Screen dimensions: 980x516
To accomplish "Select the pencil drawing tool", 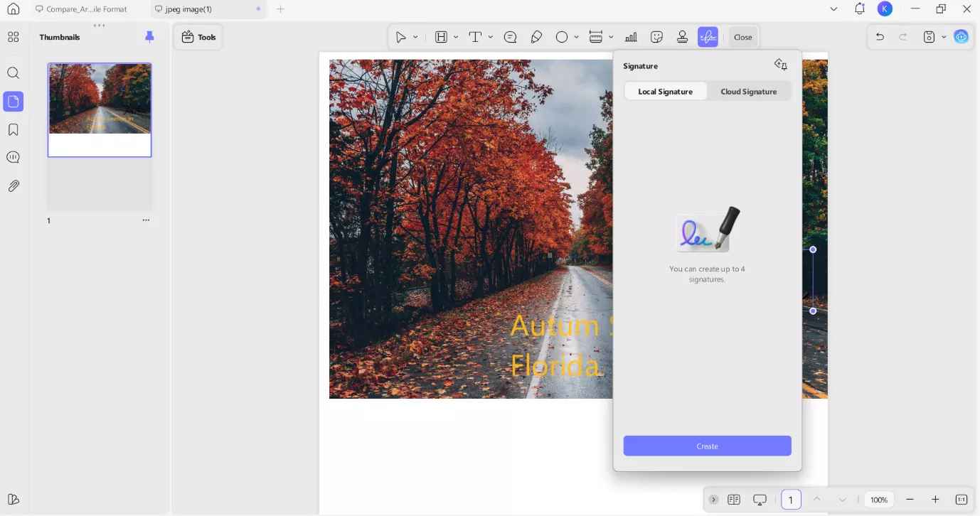I will pyautogui.click(x=536, y=37).
